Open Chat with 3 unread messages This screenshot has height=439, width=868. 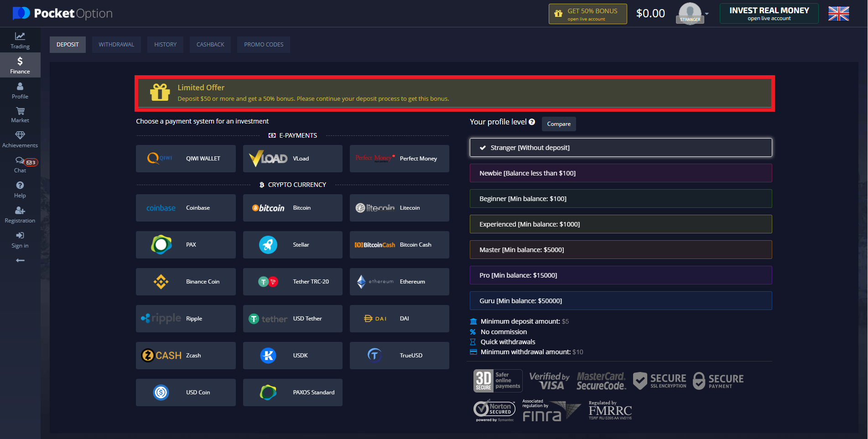[x=20, y=165]
